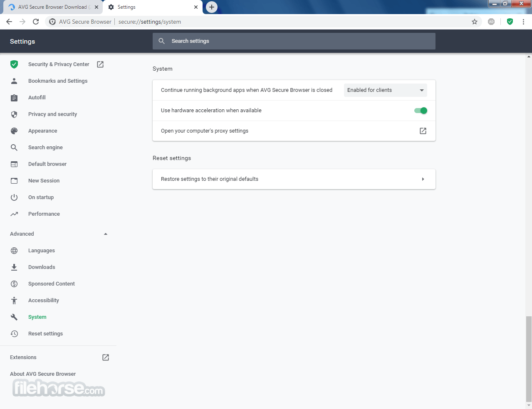Viewport: 532px width, 409px height.
Task: Toggle hardware acceleration switch
Action: pos(421,111)
